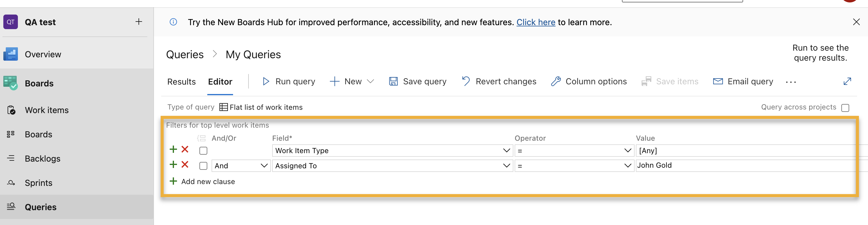This screenshot has width=868, height=225.
Task: Insert clause above Work Item Type row
Action: (x=173, y=149)
